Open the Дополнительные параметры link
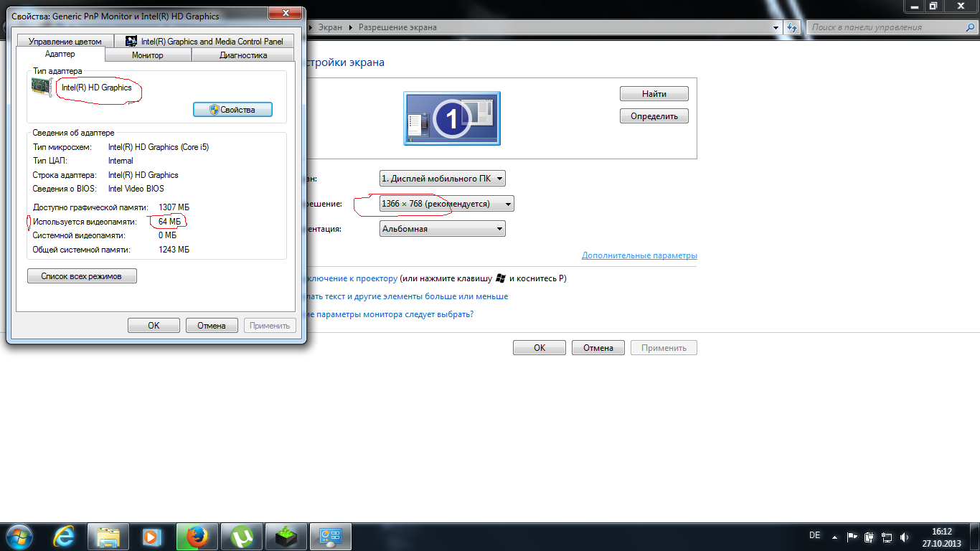 [x=639, y=255]
